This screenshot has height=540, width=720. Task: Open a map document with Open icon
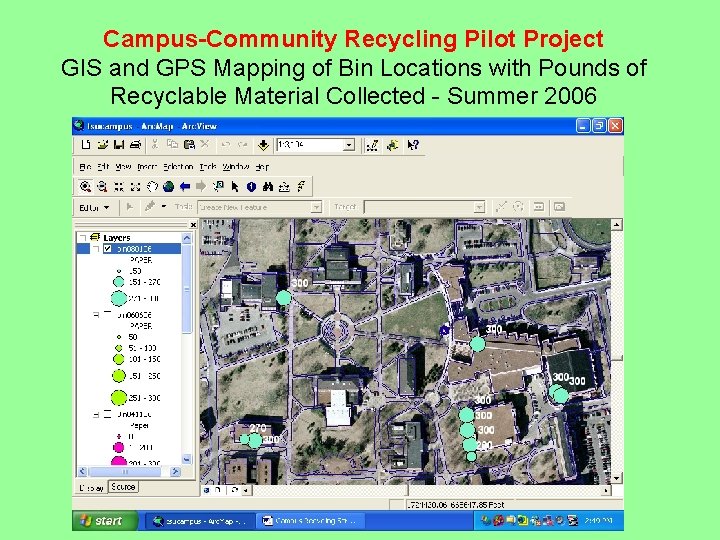click(x=102, y=145)
